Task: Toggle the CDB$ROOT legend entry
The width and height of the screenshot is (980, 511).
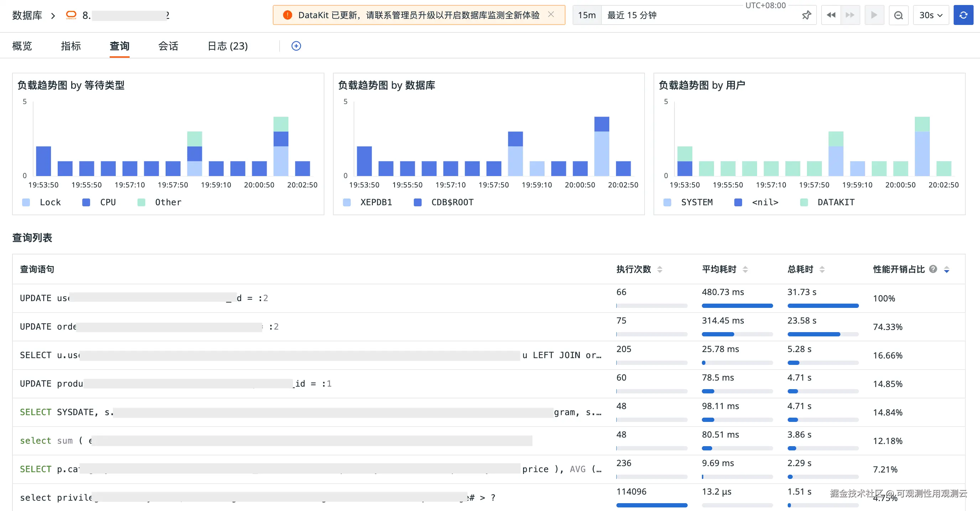Action: point(444,202)
